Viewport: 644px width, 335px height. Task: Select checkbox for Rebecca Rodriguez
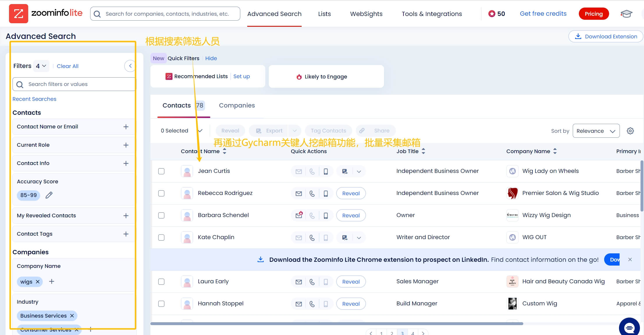(161, 193)
